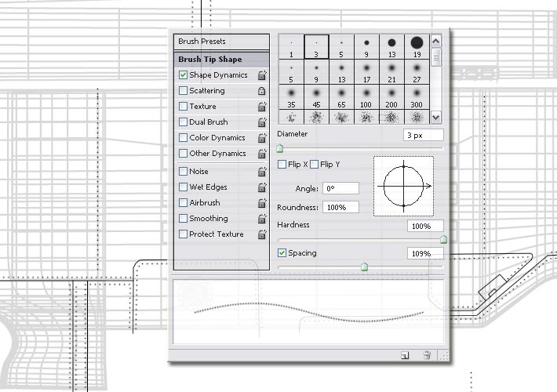Click the Diameter slider handle

280,148
